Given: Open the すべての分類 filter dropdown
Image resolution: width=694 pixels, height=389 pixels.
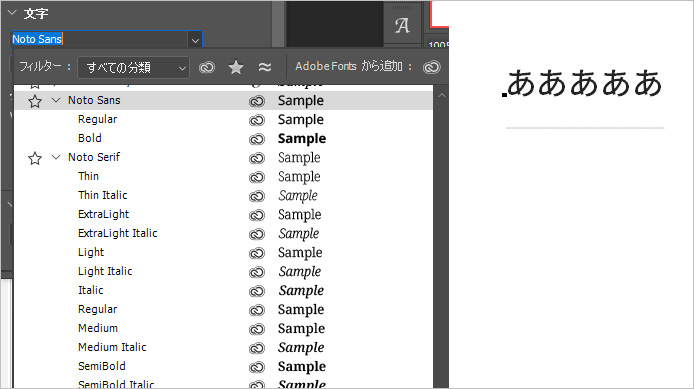Looking at the screenshot, I should click(x=133, y=68).
